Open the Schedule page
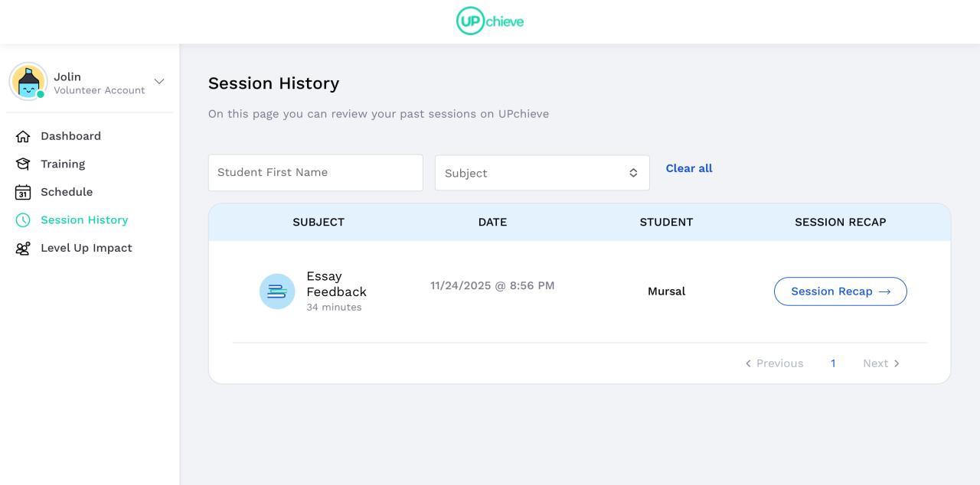 click(x=67, y=192)
